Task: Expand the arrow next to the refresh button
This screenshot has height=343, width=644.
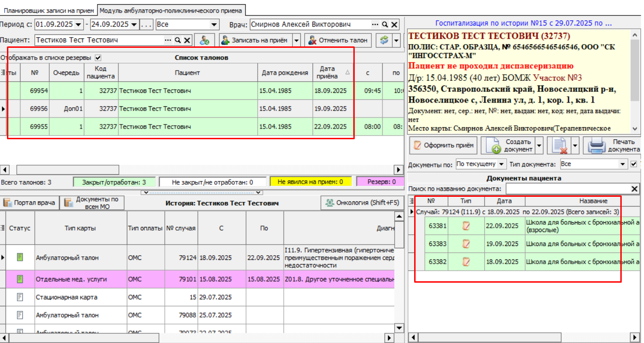Action: pos(396,40)
